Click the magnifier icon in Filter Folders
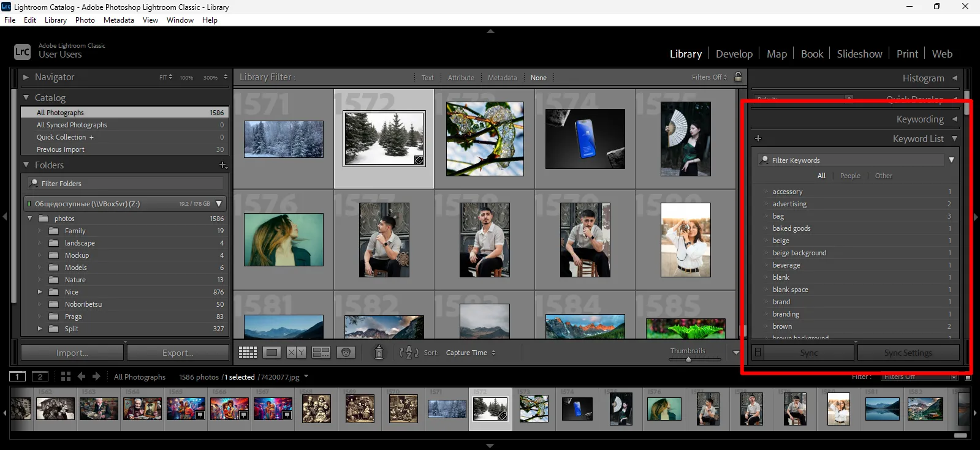The height and width of the screenshot is (450, 980). tap(34, 183)
